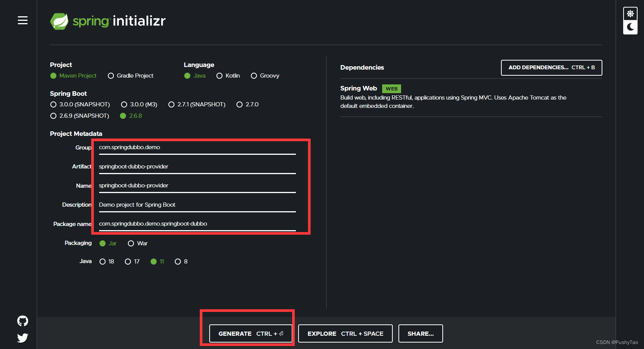644x349 pixels.
Task: Click into the Artifact text field
Action: pyautogui.click(x=197, y=167)
